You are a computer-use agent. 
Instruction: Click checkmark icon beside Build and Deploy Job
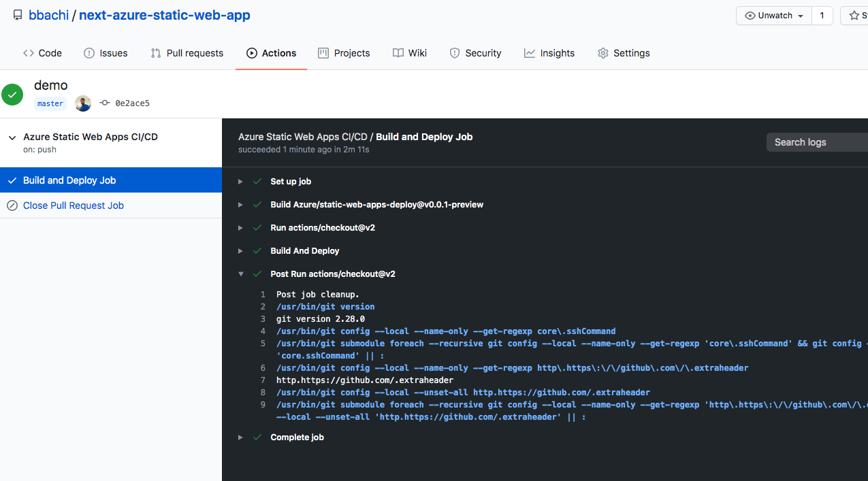click(x=12, y=180)
